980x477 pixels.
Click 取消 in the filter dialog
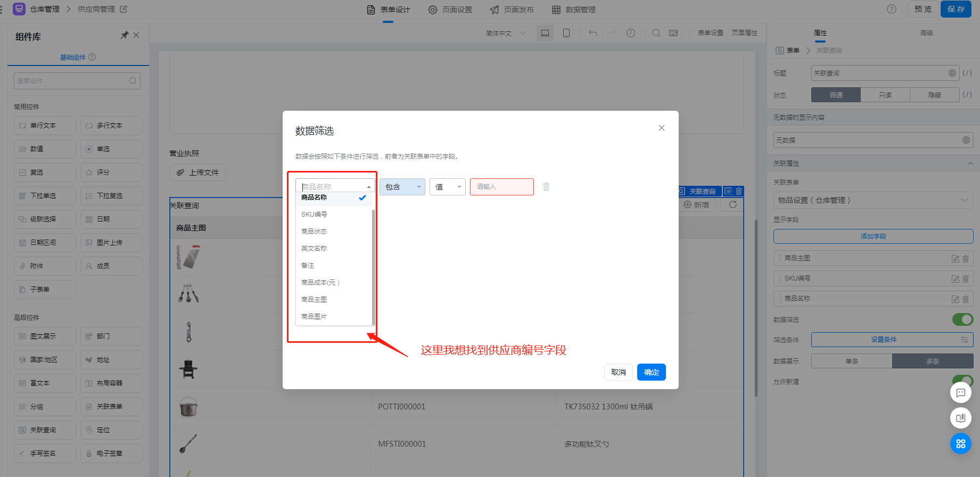tap(619, 372)
